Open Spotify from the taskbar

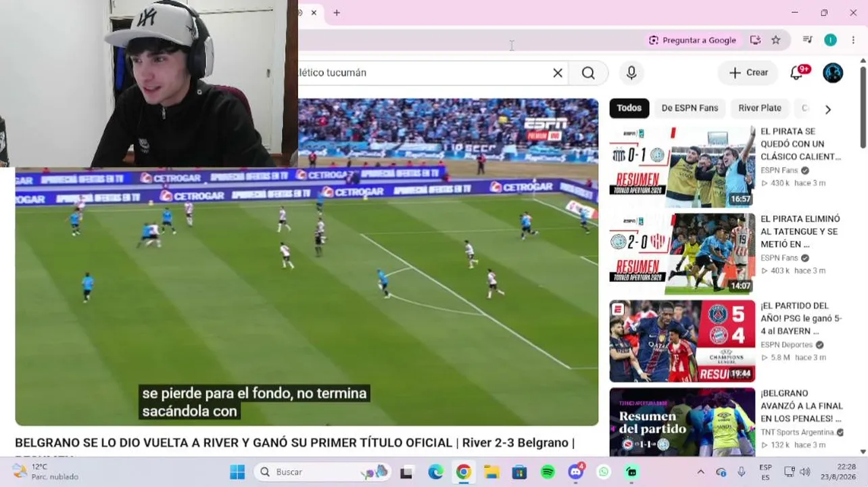pos(548,472)
